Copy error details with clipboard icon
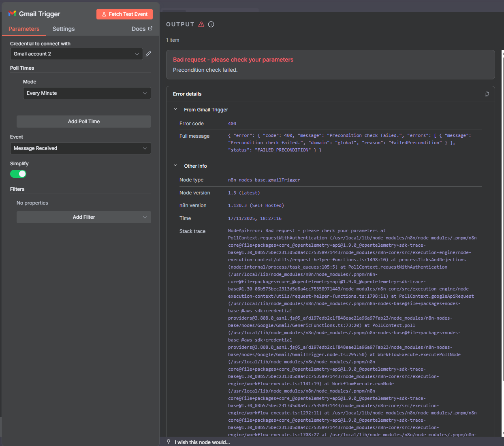This screenshot has height=446, width=504. pos(487,94)
